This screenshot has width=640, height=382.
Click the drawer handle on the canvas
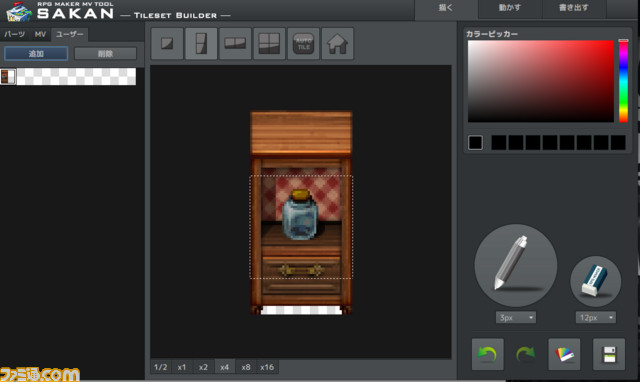(x=301, y=270)
